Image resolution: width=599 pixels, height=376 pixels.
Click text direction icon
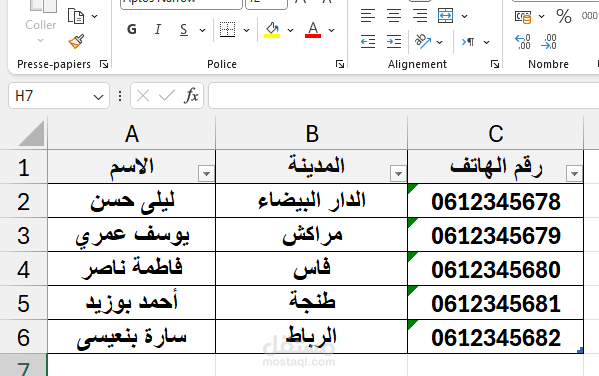point(468,41)
